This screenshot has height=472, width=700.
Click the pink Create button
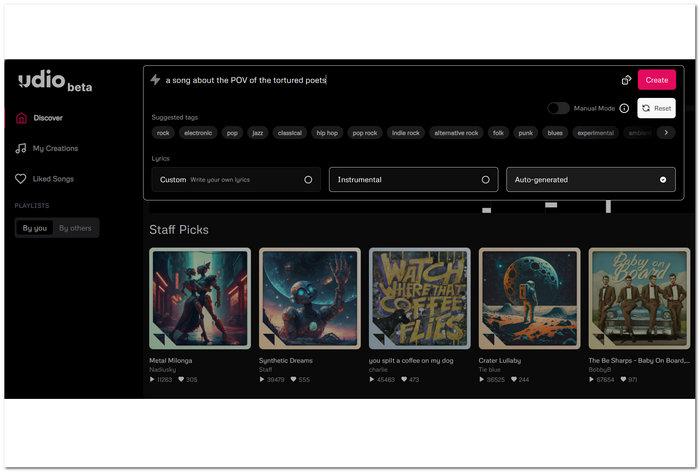click(x=657, y=80)
